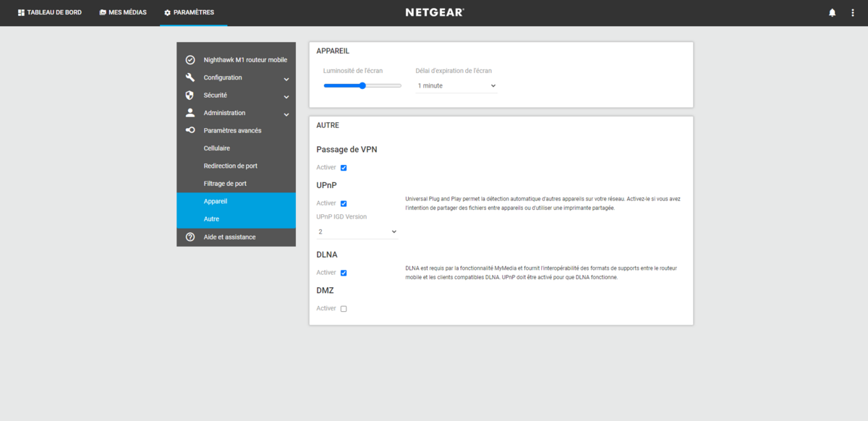868x421 pixels.
Task: Click the notifications bell icon
Action: click(833, 12)
